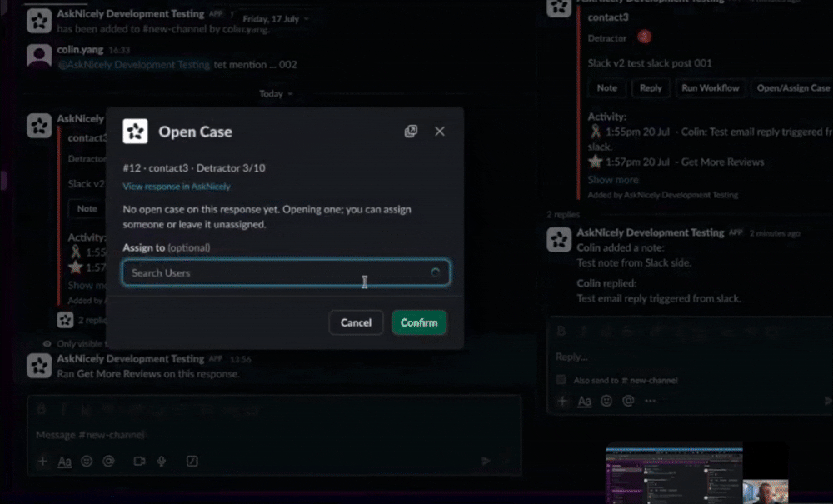Click Open/Assign Case in thread panel
The image size is (833, 504).
(792, 88)
